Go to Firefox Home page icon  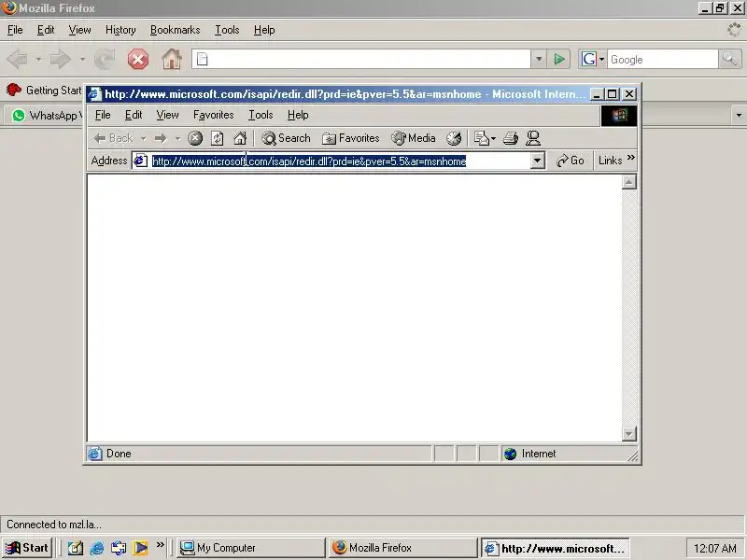click(172, 60)
